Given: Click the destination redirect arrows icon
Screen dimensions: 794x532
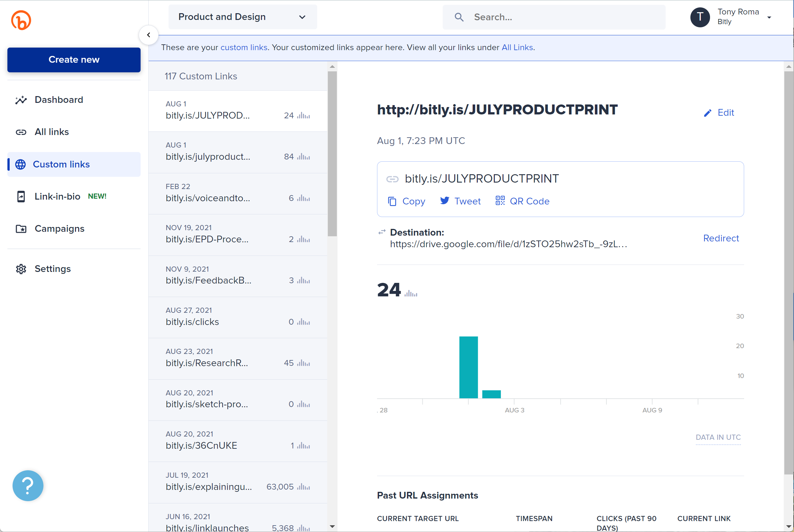Looking at the screenshot, I should click(x=382, y=232).
